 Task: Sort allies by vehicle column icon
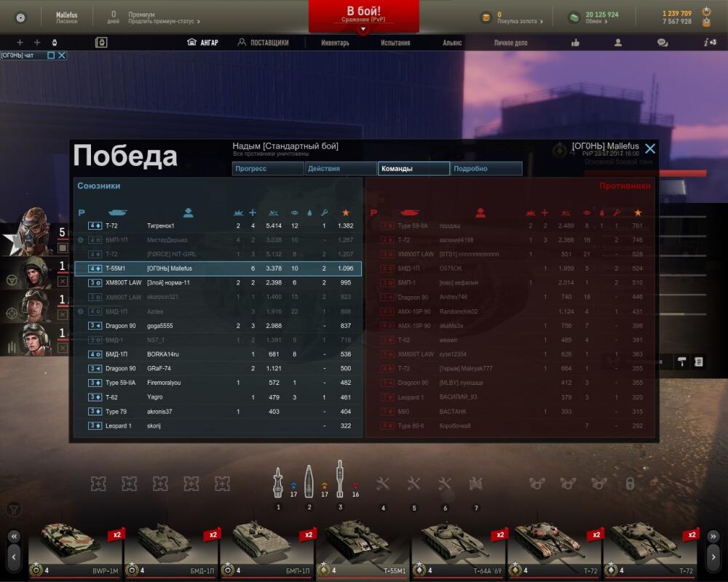click(117, 212)
